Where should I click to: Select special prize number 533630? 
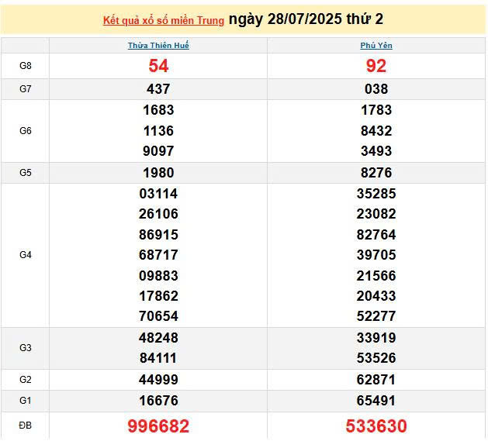376,426
